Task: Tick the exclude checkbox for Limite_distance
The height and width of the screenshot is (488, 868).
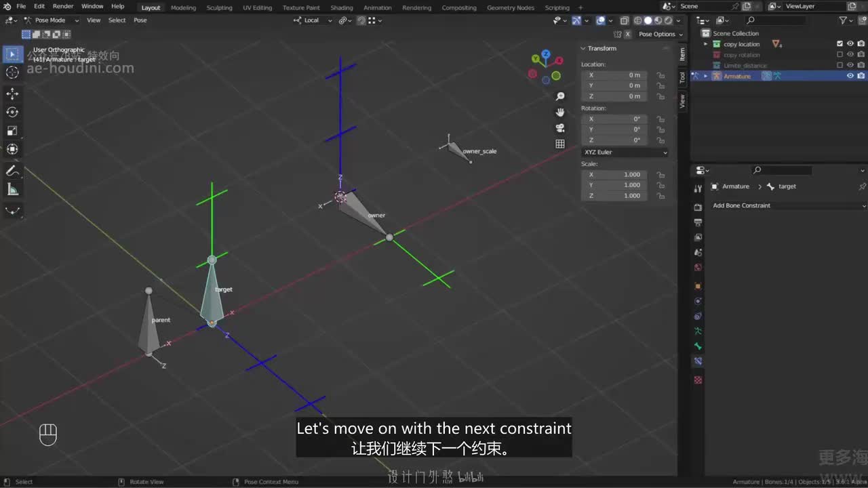Action: 840,66
